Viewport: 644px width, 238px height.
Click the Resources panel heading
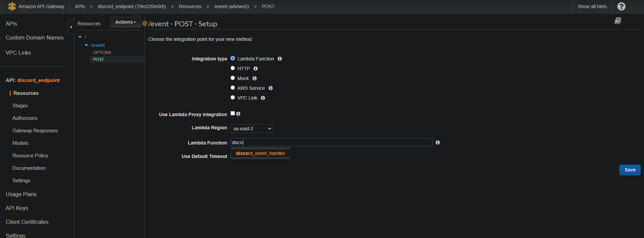89,24
